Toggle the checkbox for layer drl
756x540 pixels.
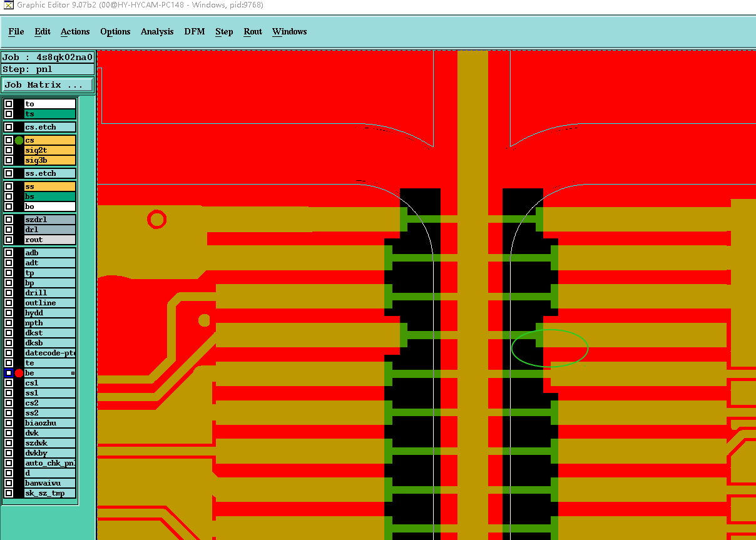click(x=9, y=230)
